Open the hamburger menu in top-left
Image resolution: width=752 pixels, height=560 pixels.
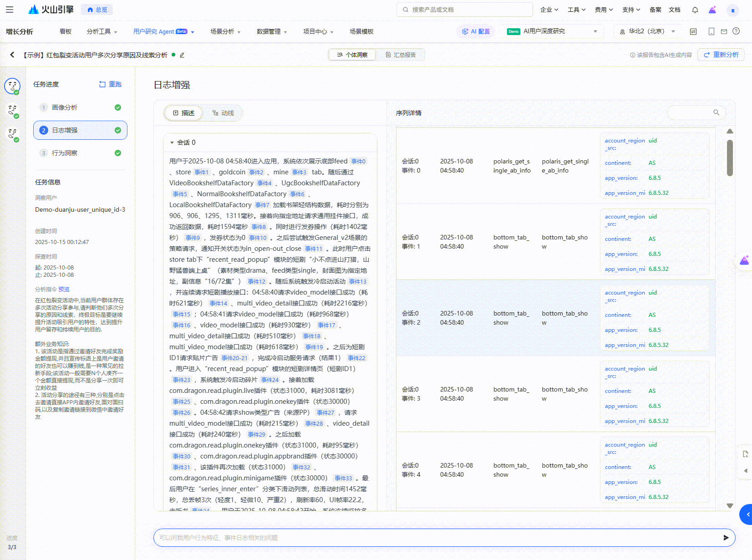[10, 10]
